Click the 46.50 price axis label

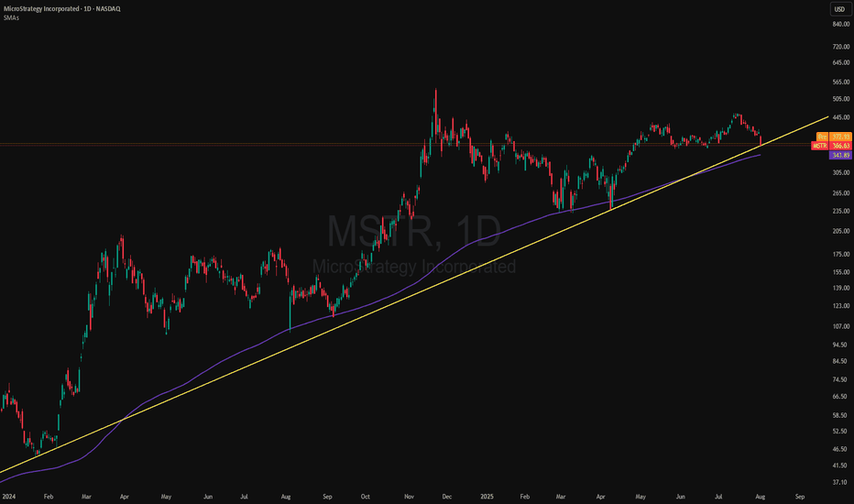click(841, 450)
